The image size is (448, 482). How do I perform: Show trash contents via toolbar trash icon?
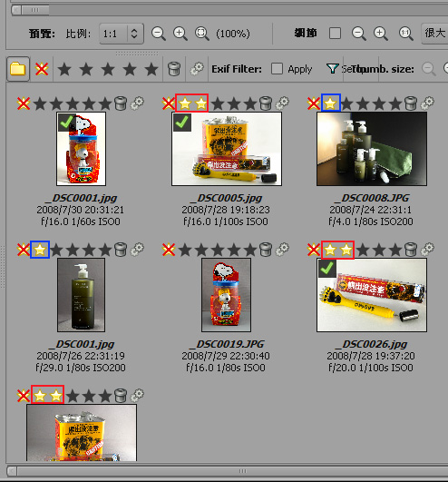click(x=174, y=69)
